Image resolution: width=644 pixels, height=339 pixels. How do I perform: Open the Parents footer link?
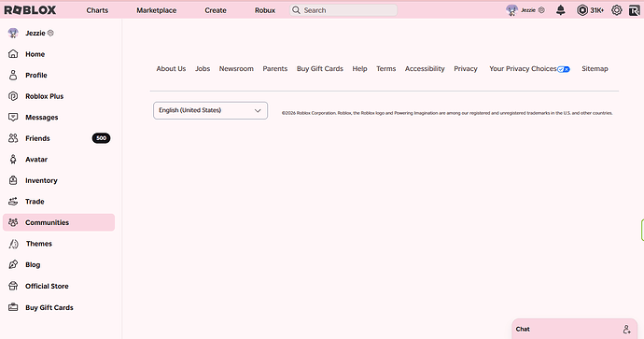click(x=275, y=68)
